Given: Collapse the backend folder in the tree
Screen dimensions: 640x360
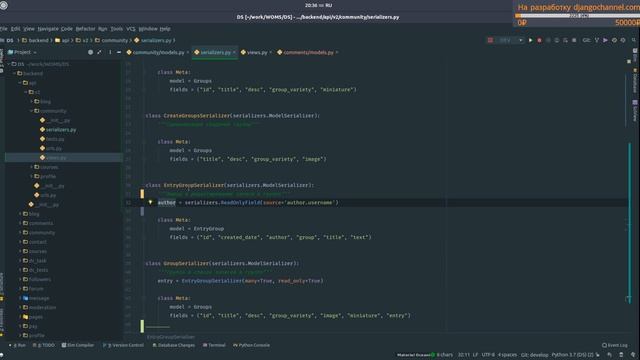Looking at the screenshot, I should click(15, 73).
